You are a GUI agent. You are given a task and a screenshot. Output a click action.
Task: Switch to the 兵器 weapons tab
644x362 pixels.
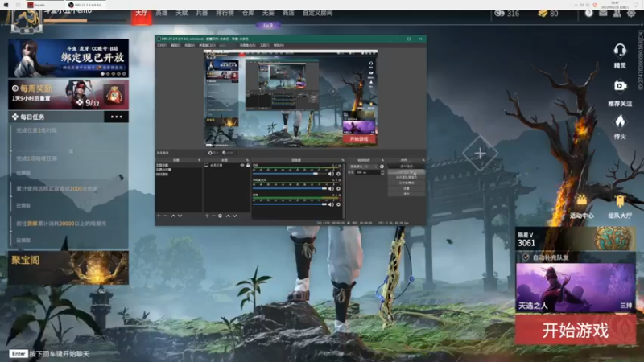(202, 13)
